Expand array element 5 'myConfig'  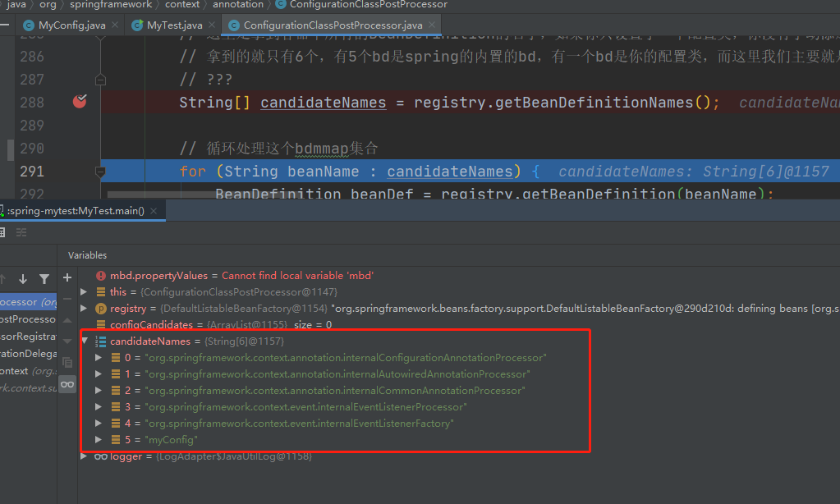click(x=99, y=439)
